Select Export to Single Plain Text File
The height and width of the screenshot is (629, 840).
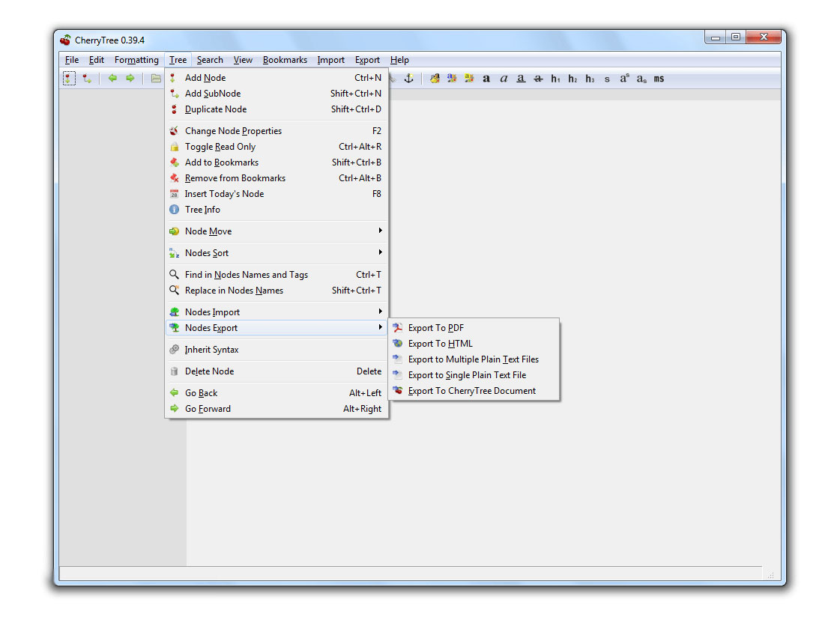(x=474, y=375)
